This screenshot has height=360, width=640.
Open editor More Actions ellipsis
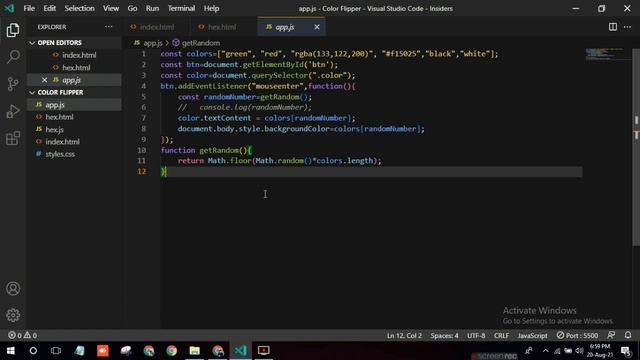627,27
